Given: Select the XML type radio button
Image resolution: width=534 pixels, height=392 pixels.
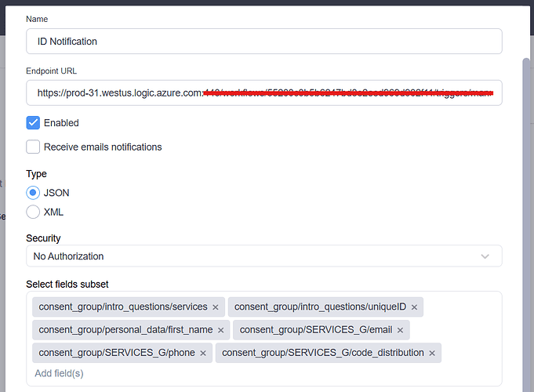Looking at the screenshot, I should point(33,212).
